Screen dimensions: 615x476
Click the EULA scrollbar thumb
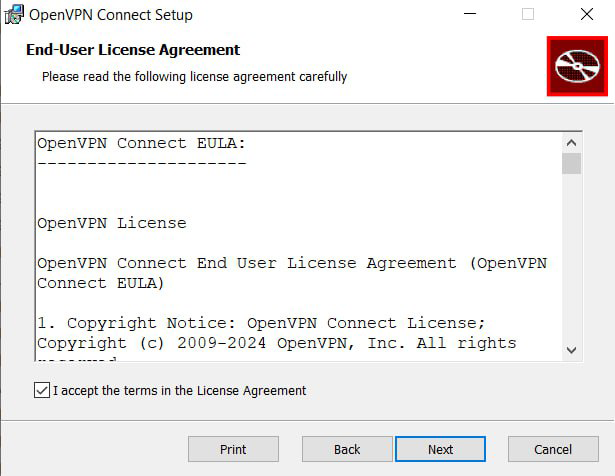[x=571, y=164]
